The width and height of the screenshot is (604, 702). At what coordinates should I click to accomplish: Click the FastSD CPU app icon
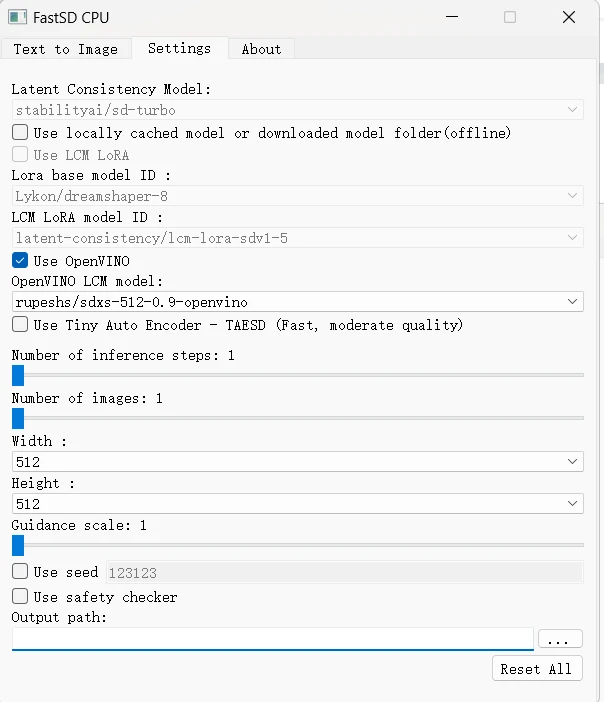[x=17, y=17]
